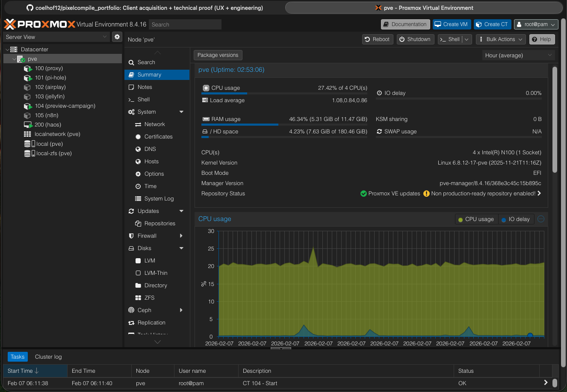Click the Shutdown button
Screen dimensions: 567x392
[x=414, y=39]
